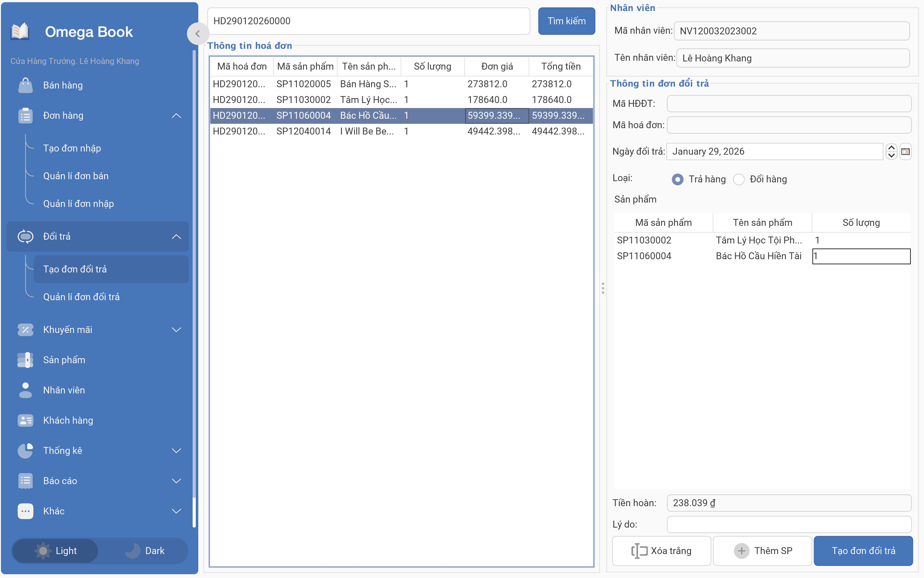Viewport: 924px width, 578px height.
Task: Expand the Thống kê menu chevron
Action: 176,450
